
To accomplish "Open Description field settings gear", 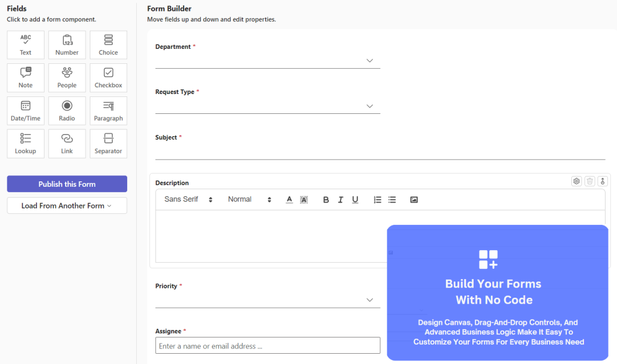I will [577, 181].
